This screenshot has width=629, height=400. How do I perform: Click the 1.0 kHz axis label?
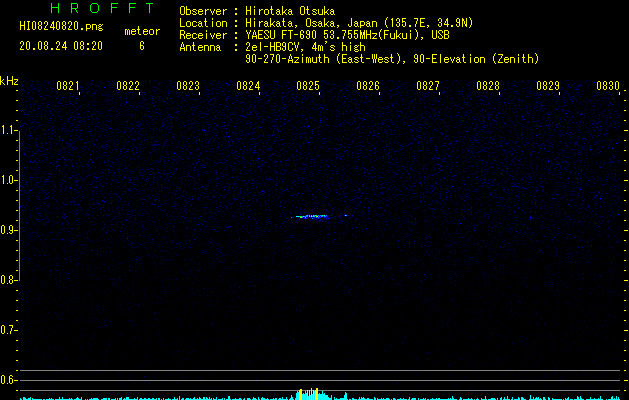click(x=8, y=180)
